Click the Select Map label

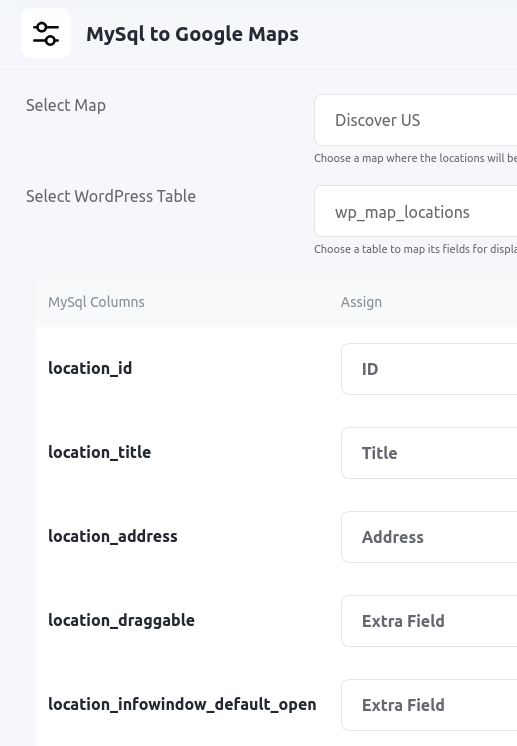66,105
